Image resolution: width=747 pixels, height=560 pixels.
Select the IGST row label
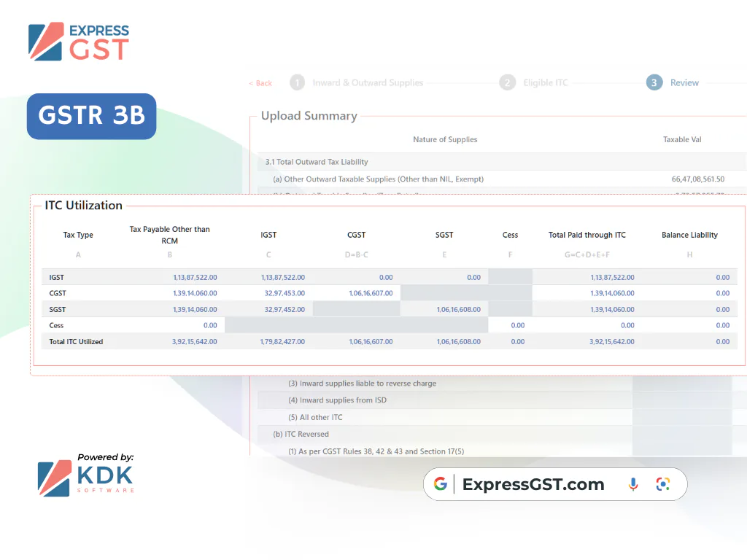coord(56,277)
